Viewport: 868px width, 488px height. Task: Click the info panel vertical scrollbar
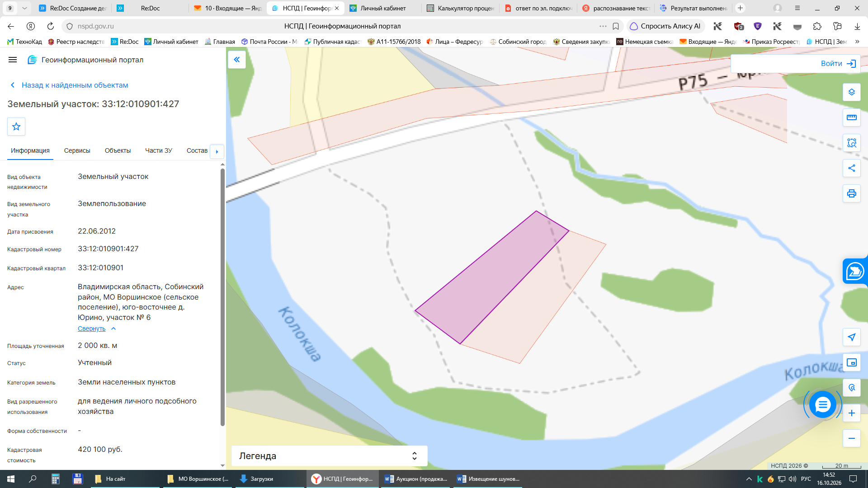pyautogui.click(x=222, y=297)
